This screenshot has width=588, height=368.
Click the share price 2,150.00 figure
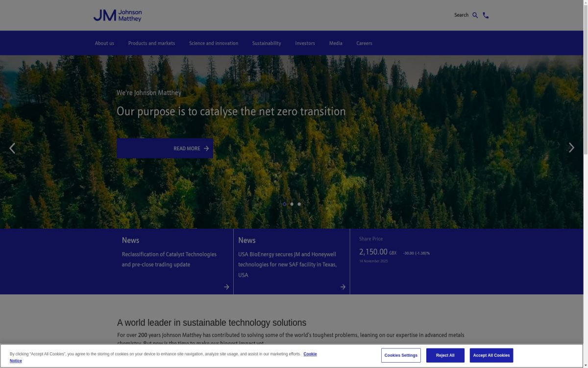pyautogui.click(x=373, y=252)
